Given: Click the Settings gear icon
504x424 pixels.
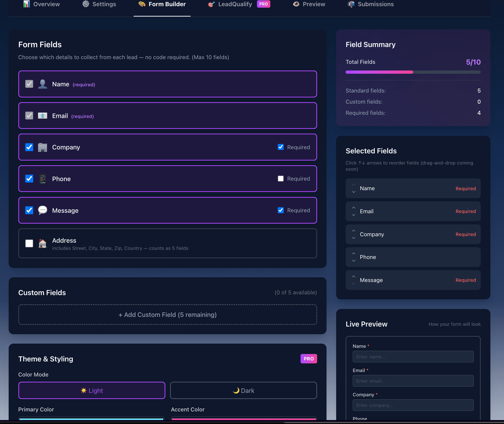Looking at the screenshot, I should (85, 4).
